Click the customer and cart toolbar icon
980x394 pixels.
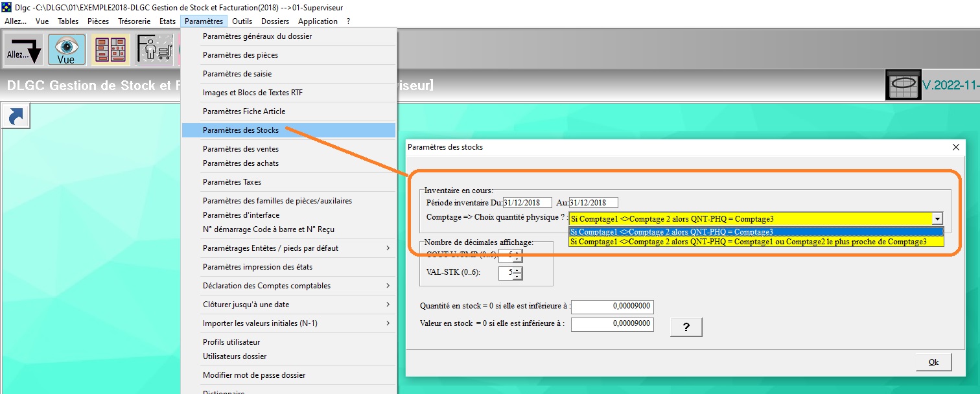(x=154, y=50)
